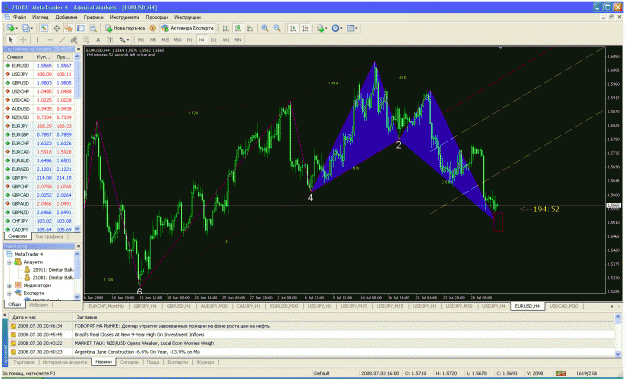This screenshot has width=625, height=379.
Task: Open the USDCAD,M30 chart tab
Action: tap(564, 306)
